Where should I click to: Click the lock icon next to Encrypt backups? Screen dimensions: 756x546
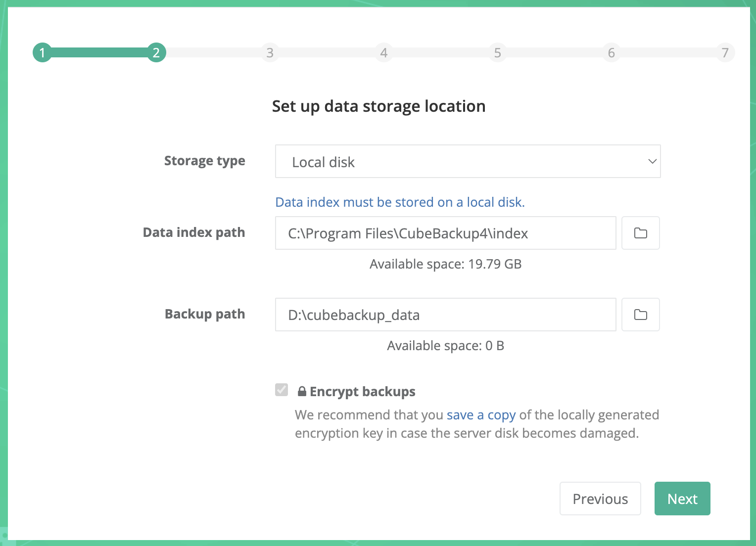pos(302,391)
